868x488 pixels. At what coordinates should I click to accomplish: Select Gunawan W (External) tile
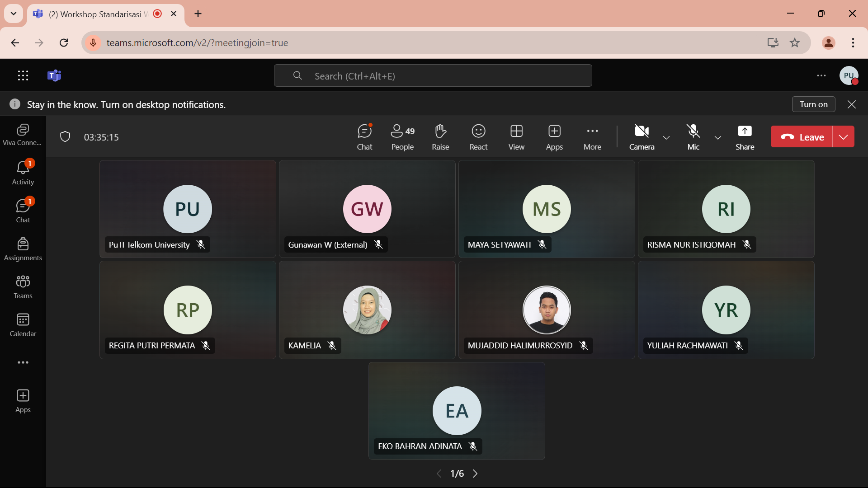367,209
